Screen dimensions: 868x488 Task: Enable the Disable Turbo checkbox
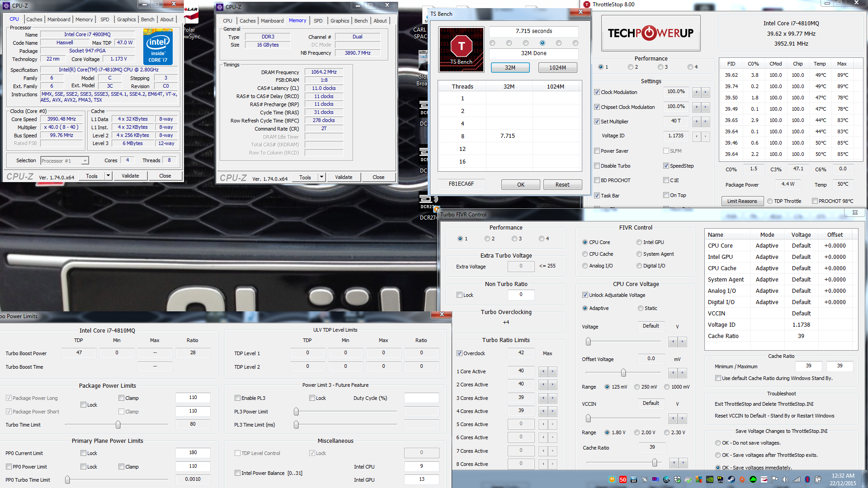coord(597,166)
